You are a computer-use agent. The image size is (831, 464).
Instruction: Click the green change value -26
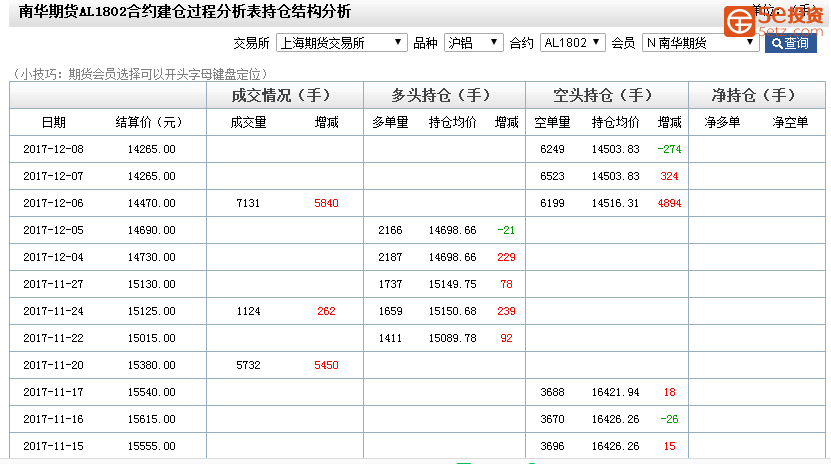coord(669,420)
